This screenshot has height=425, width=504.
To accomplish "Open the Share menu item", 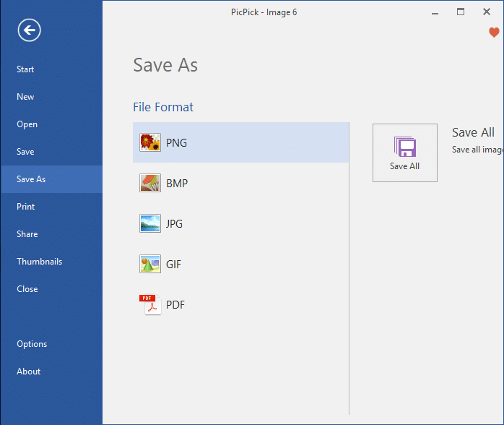I will click(x=27, y=234).
